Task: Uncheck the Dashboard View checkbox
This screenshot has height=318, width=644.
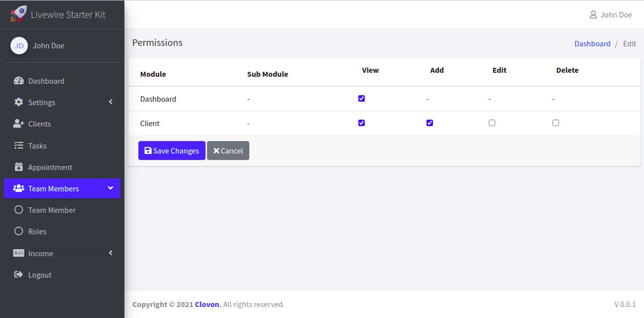Action: (361, 98)
